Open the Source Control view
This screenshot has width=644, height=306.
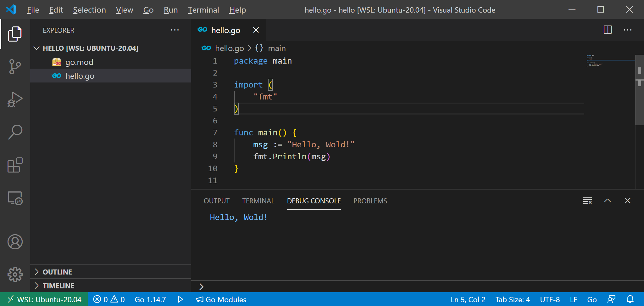pos(15,66)
